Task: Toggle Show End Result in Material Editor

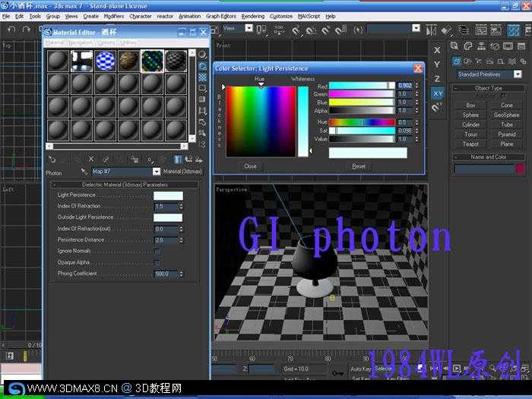Action: [x=177, y=159]
